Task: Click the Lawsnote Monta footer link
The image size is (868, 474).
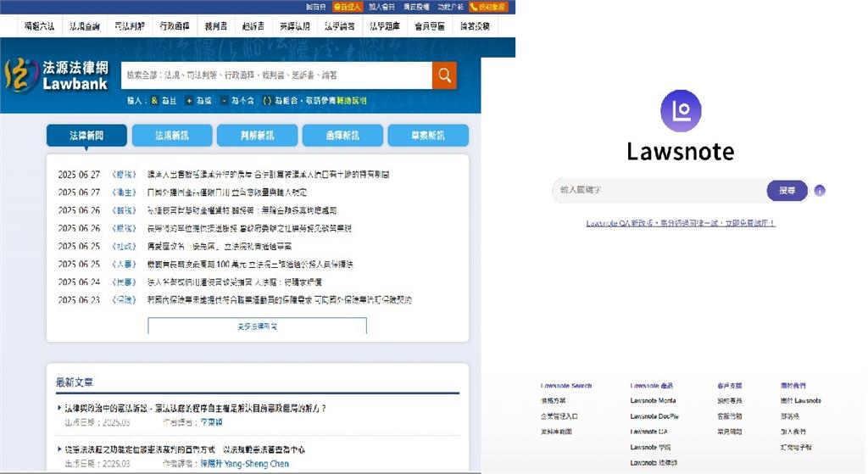Action: 653,400
